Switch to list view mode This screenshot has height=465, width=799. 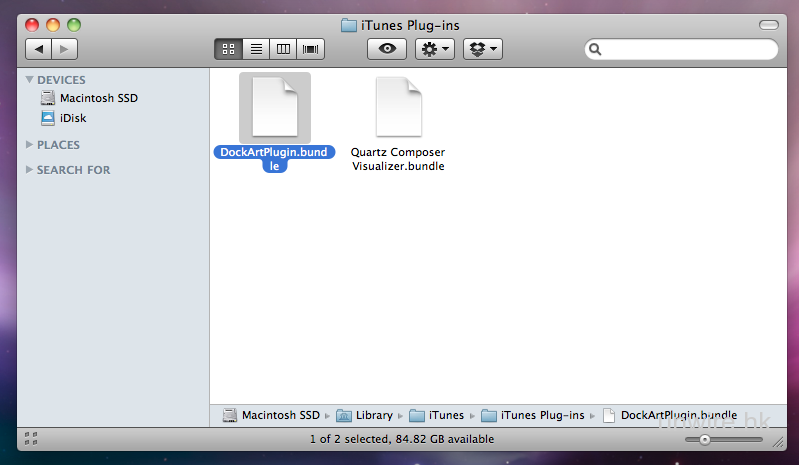click(x=255, y=48)
